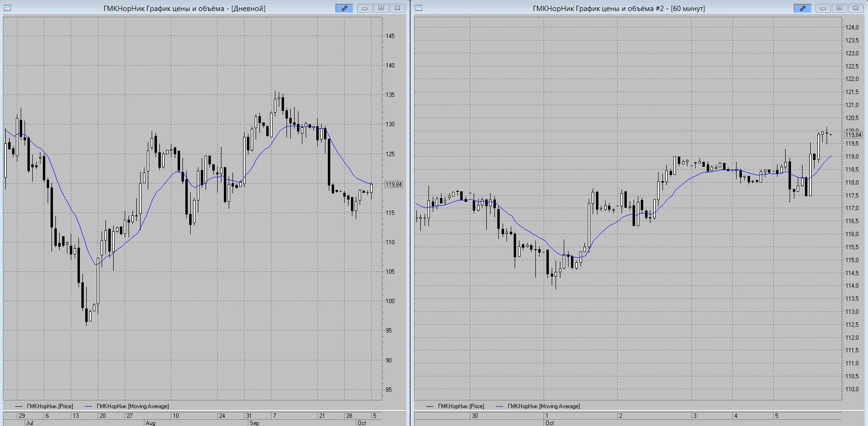868x426 pixels.
Task: Click the 30 date label on the 60-minute time axis
Action: (x=475, y=415)
